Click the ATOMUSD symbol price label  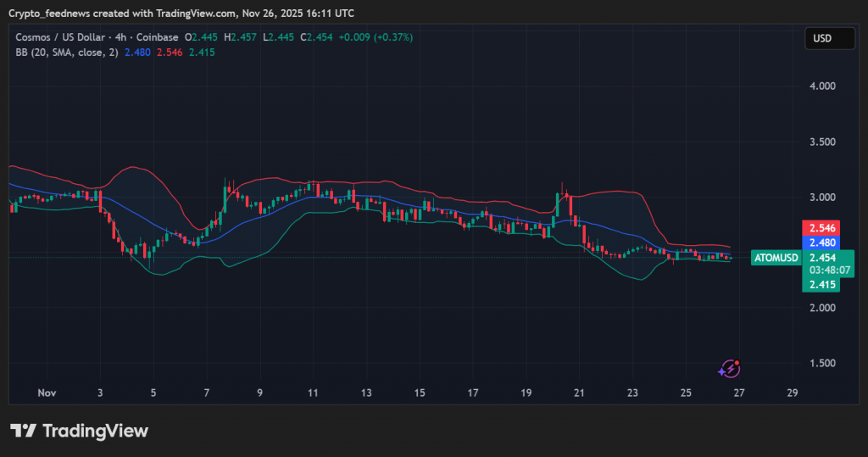776,258
